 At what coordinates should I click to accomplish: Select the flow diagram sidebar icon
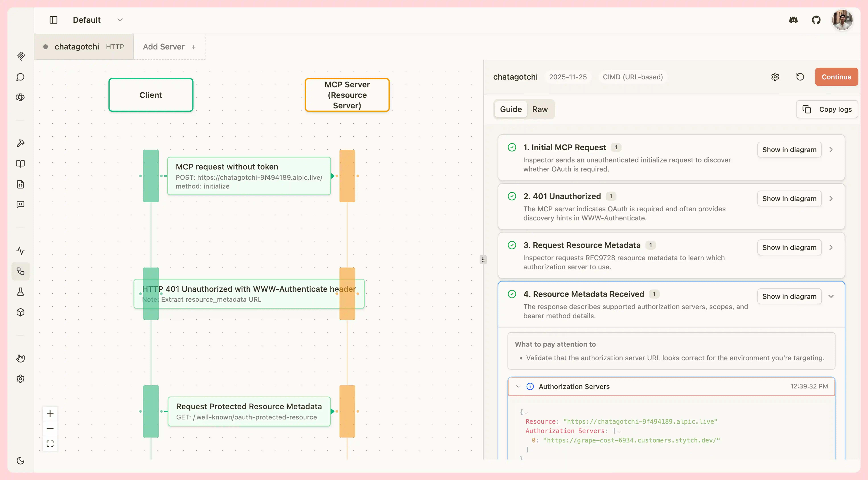[x=20, y=271]
